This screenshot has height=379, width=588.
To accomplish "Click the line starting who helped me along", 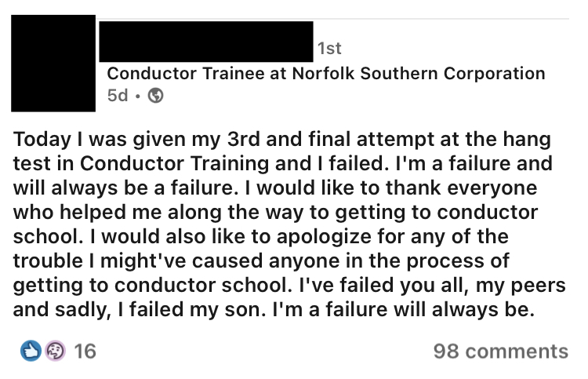I will click(276, 213).
